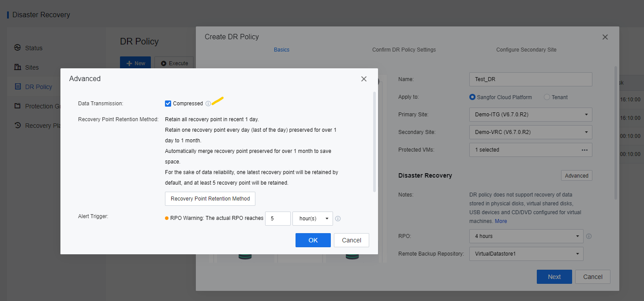The width and height of the screenshot is (644, 301).
Task: Click the info icon next to RPO dropdown
Action: pos(589,236)
